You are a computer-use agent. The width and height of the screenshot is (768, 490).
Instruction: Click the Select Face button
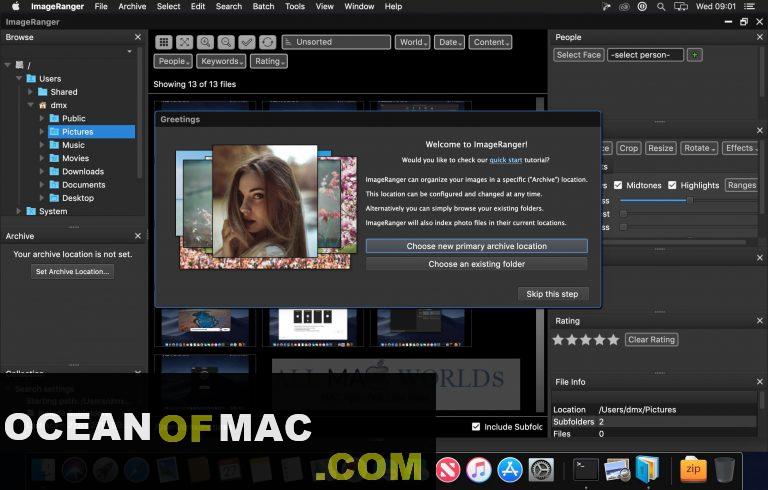click(578, 55)
